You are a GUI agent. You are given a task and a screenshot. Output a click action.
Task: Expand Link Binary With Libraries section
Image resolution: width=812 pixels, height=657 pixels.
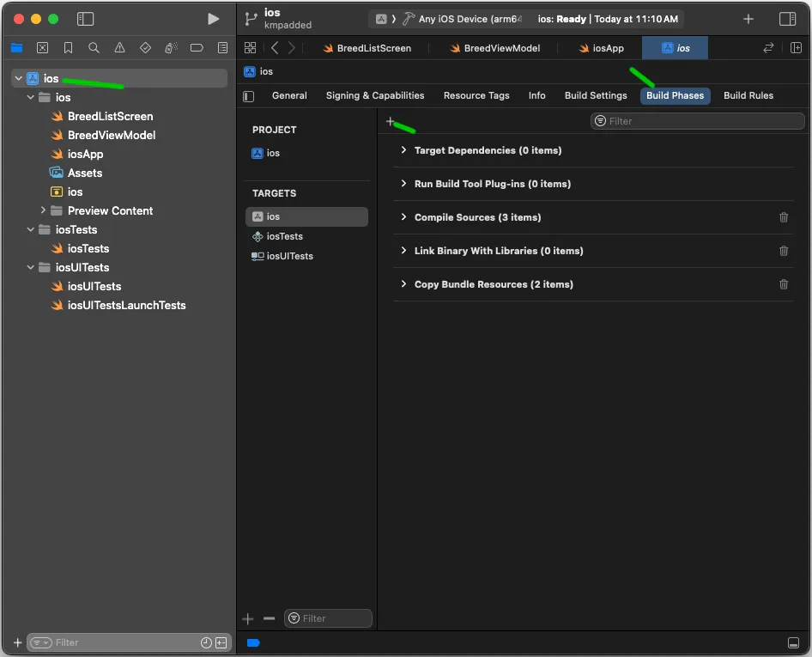[x=403, y=251]
